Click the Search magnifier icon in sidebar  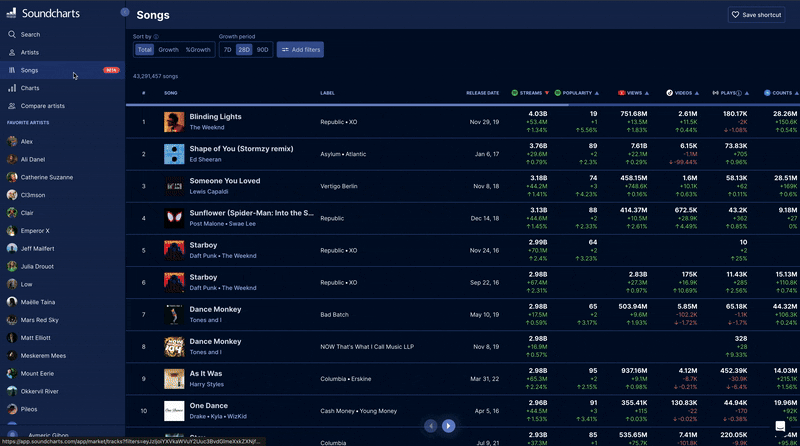pos(11,34)
